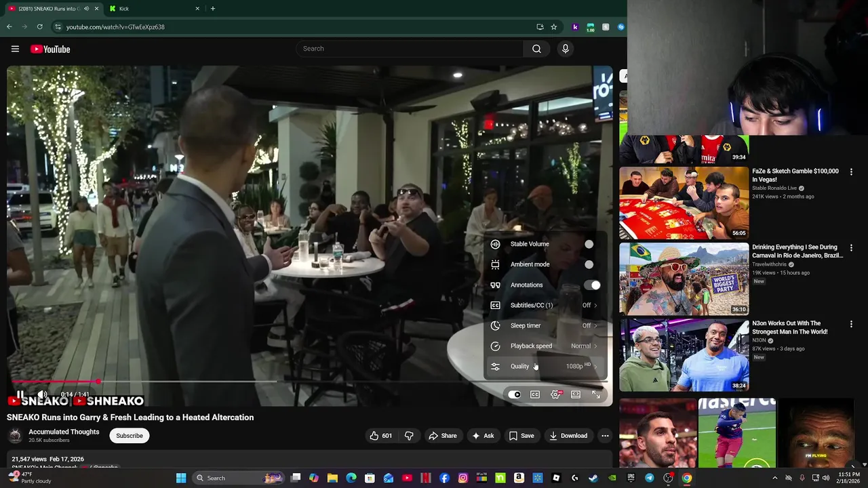Mute the video with the speaker icon
Viewport: 868px width, 488px height.
(x=42, y=394)
